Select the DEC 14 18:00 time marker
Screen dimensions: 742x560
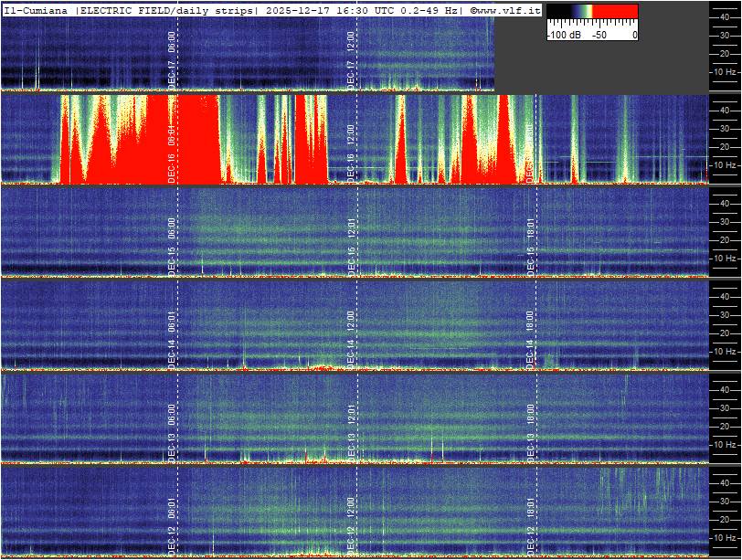pyautogui.click(x=530, y=339)
